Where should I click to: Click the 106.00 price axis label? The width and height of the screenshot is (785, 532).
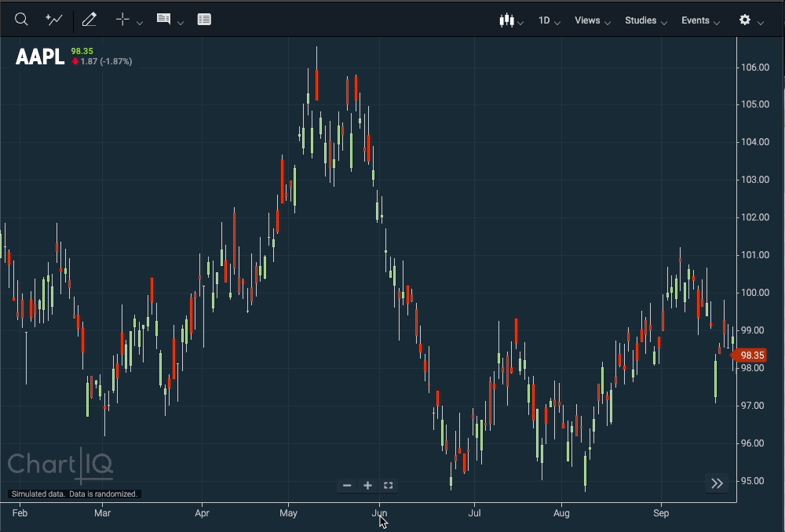[755, 67]
